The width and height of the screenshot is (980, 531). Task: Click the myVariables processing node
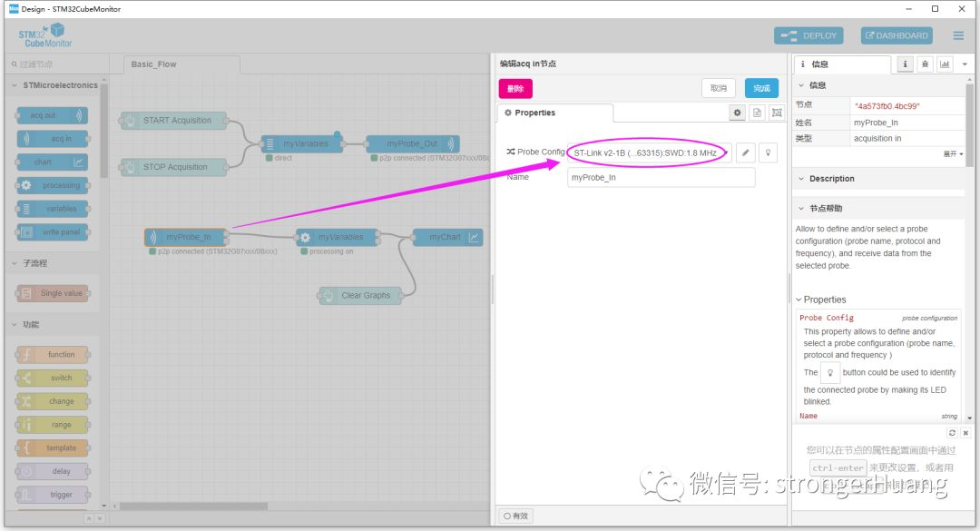[x=338, y=238]
